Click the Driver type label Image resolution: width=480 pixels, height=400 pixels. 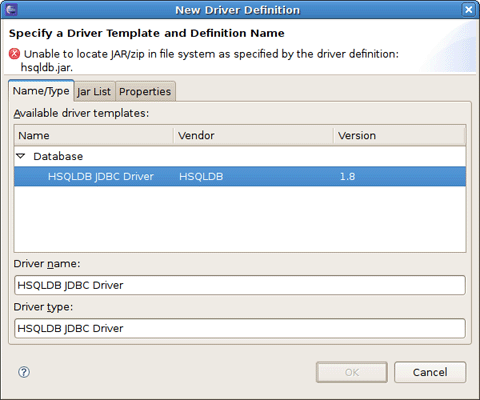coord(43,307)
